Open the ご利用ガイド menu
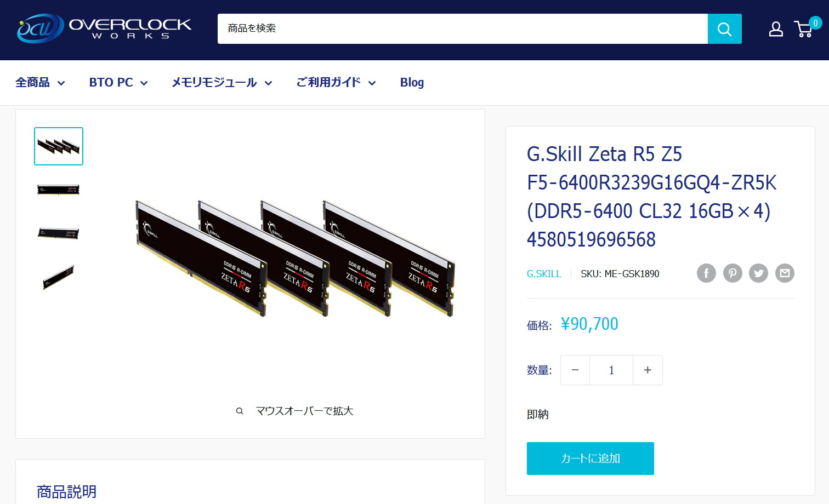 (x=336, y=83)
